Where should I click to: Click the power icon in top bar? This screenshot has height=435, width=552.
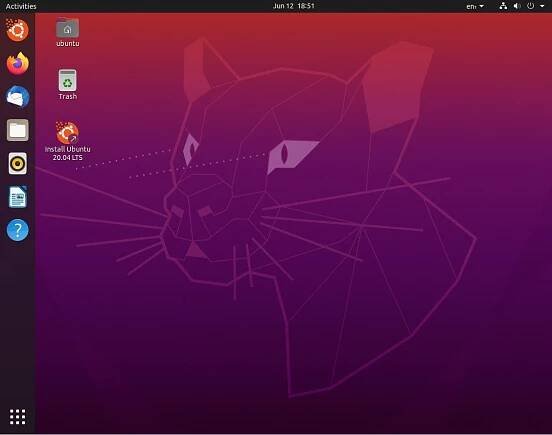(x=530, y=6)
